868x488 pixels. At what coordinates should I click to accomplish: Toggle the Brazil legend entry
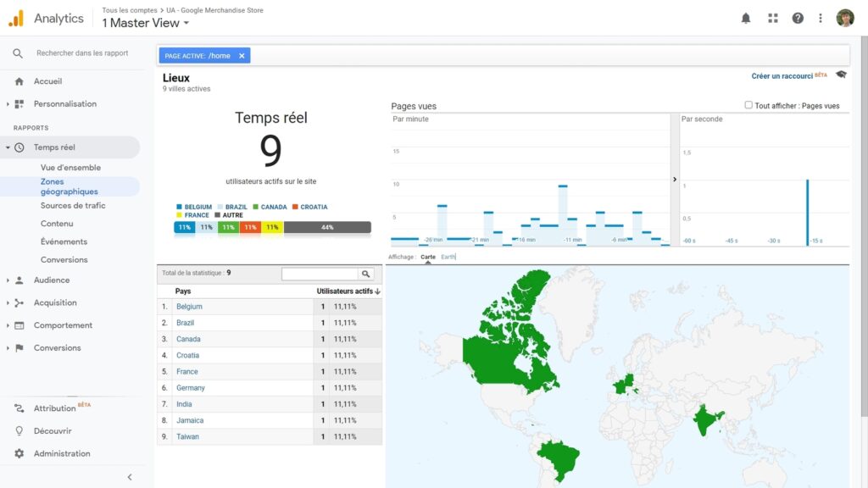[234, 207]
